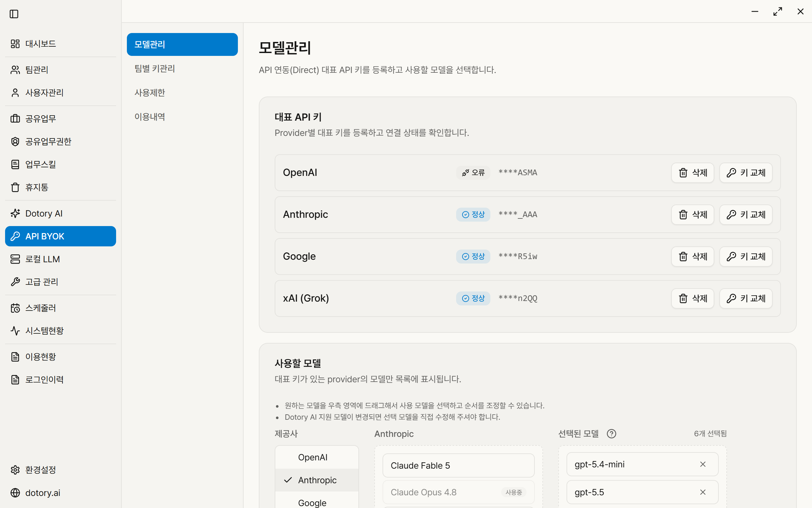Replace the OpenAI key via 키 교체

pos(746,173)
